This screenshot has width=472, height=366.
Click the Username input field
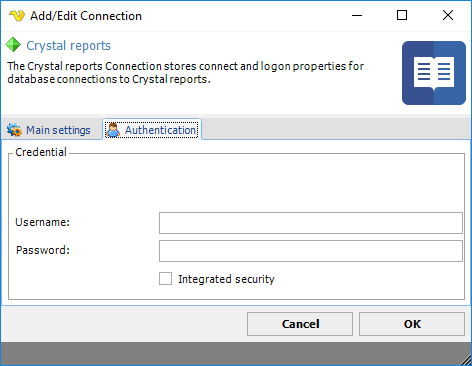coord(311,223)
